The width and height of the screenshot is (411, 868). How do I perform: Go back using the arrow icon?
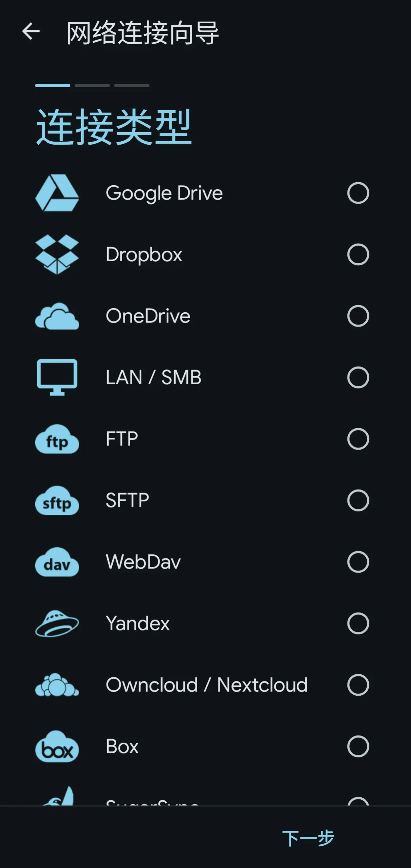point(31,32)
